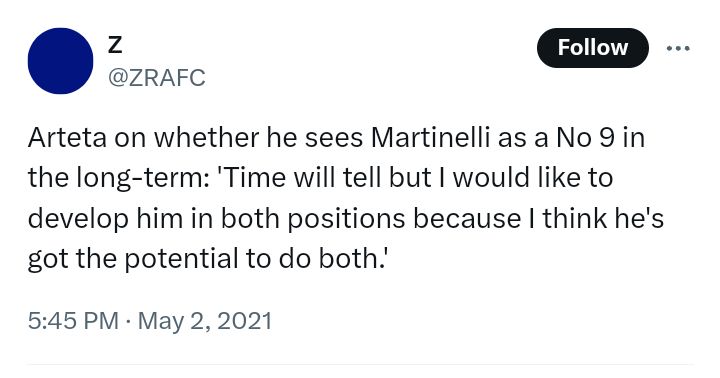Click the display name Z
The image size is (720, 378).
[x=115, y=45]
